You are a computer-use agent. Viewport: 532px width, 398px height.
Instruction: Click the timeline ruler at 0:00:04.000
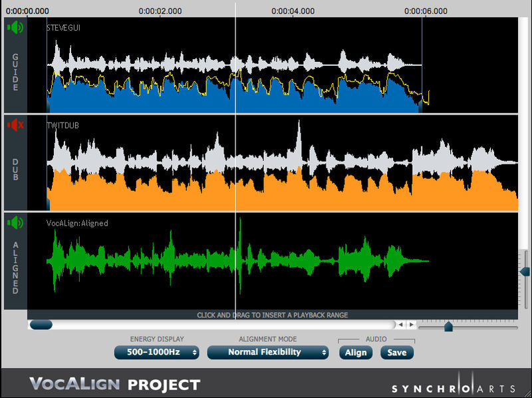[x=293, y=11]
